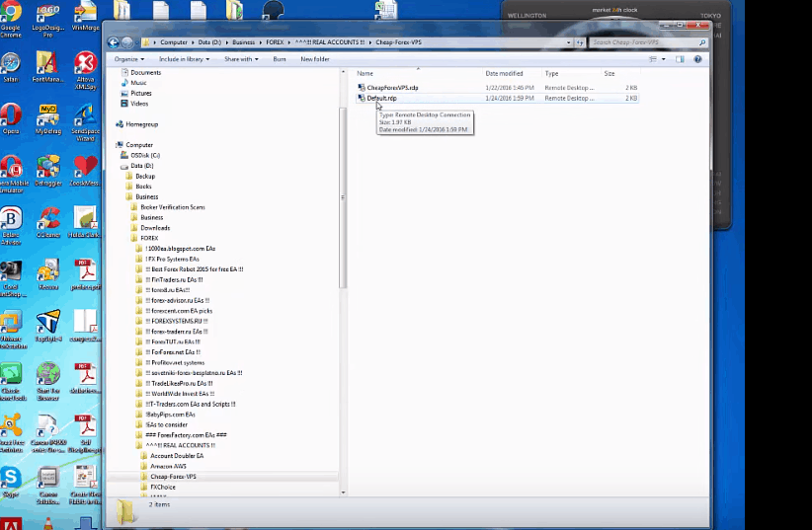Create a New folder
Viewport: 812px width, 530px height.
coord(314,59)
